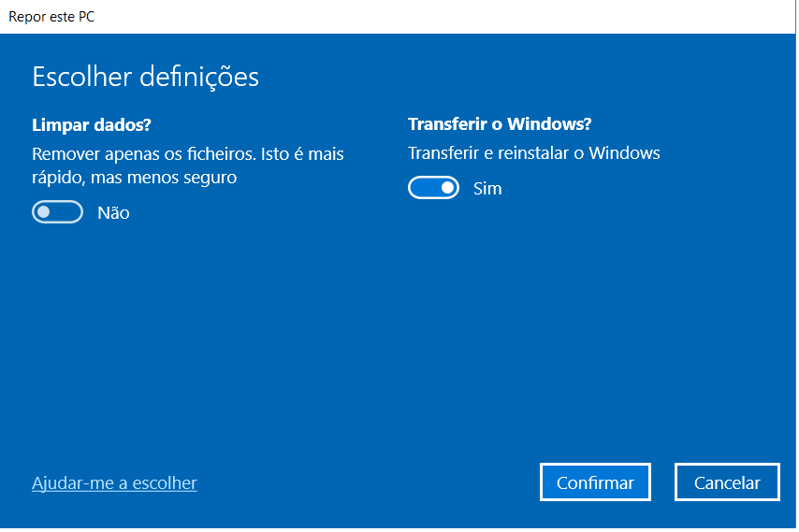Viewport: 799px width, 532px height.
Task: Click the Remover apenas os ficheiros description
Action: pyautogui.click(x=187, y=165)
